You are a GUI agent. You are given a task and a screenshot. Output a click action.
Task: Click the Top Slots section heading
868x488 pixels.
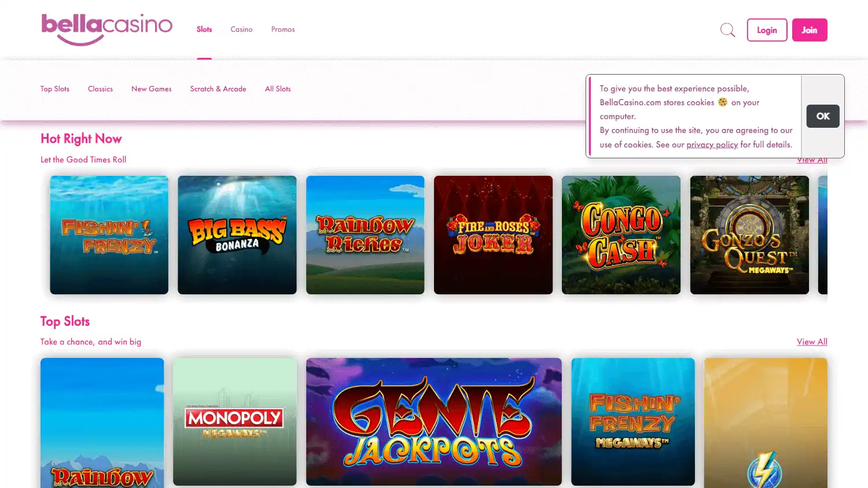click(65, 321)
